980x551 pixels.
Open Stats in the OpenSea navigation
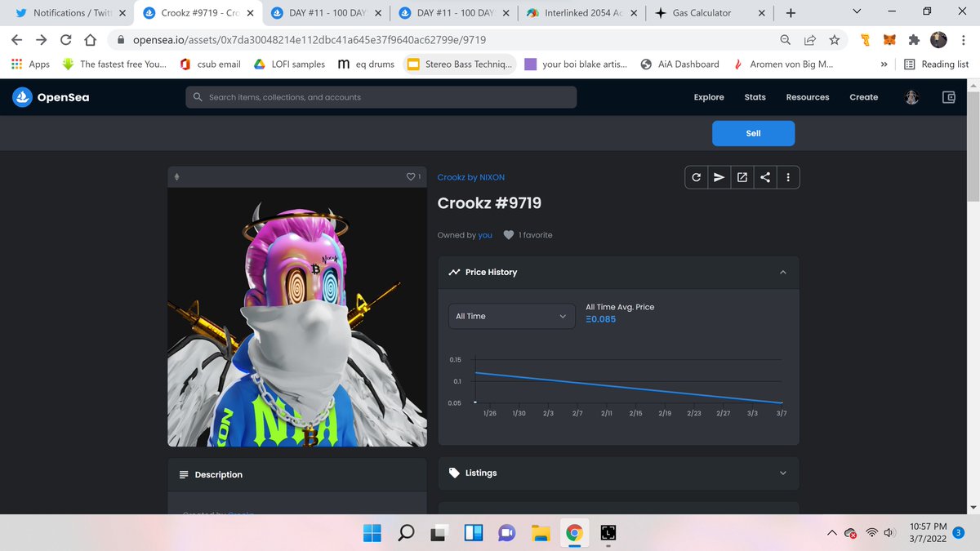coord(755,97)
